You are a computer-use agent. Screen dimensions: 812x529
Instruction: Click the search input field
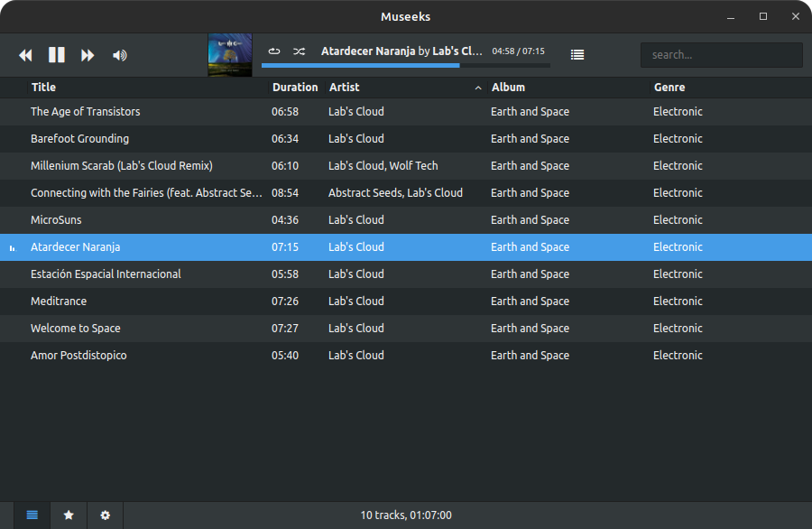point(721,55)
